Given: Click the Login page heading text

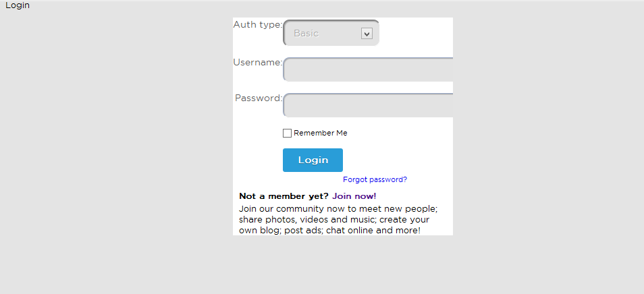Looking at the screenshot, I should click(18, 5).
